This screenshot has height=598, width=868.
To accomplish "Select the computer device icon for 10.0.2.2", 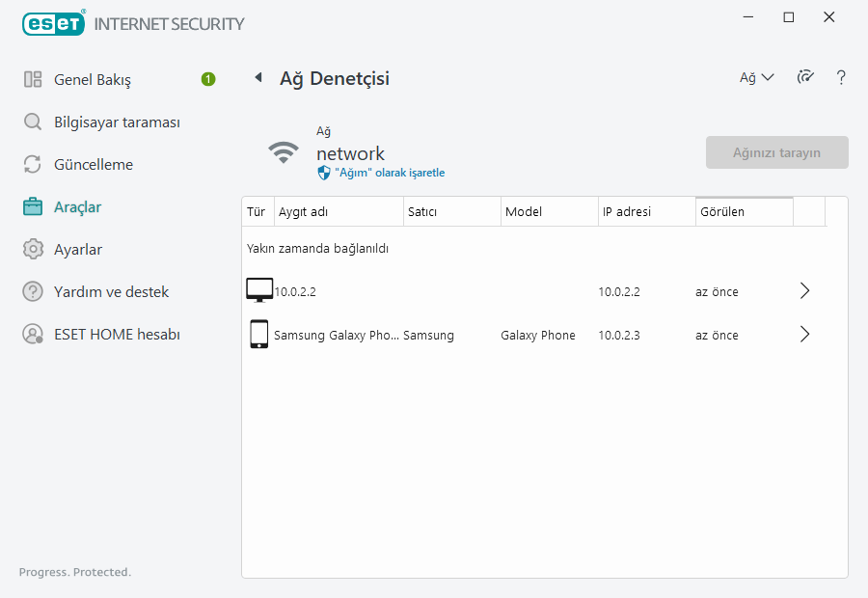I will pos(259,290).
